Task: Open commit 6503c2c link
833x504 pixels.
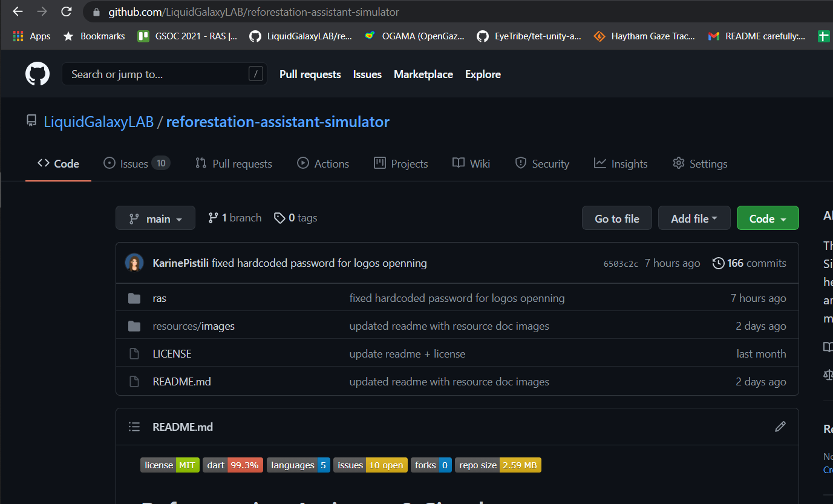Action: 621,263
